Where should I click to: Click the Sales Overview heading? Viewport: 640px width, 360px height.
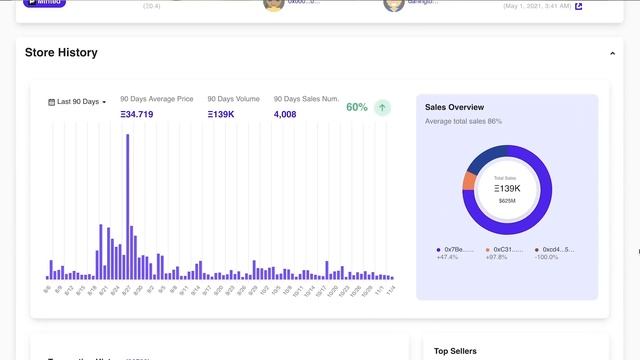[454, 107]
